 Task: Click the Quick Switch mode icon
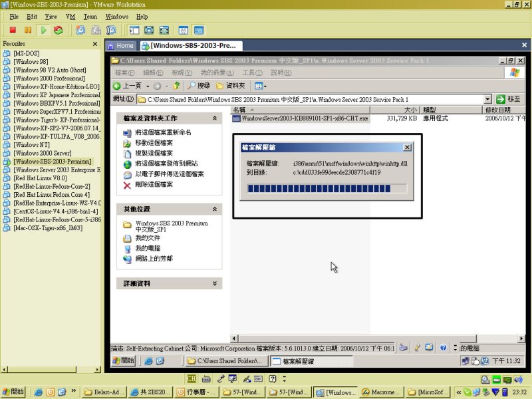tap(149, 30)
